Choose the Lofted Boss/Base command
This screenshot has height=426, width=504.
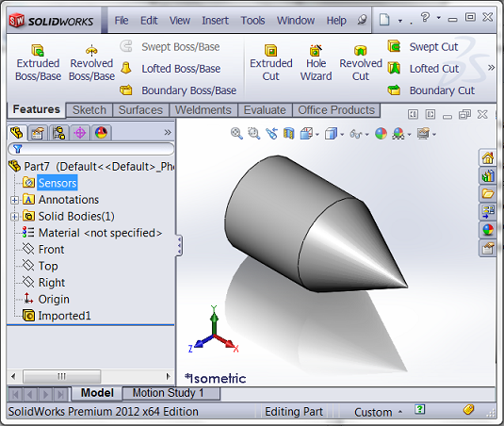tap(171, 69)
